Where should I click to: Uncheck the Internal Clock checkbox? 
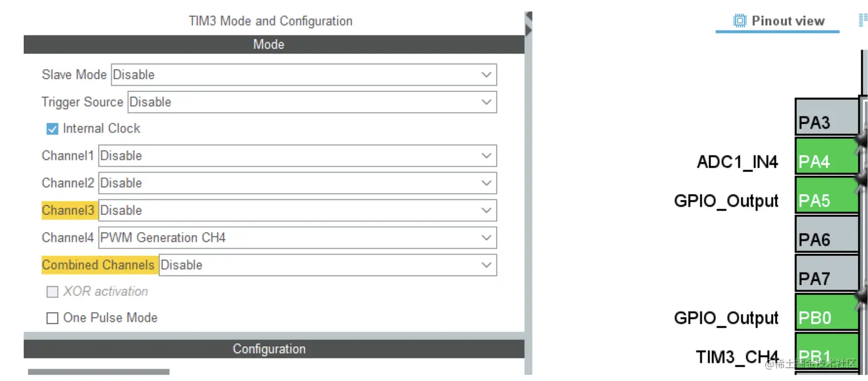coord(52,129)
